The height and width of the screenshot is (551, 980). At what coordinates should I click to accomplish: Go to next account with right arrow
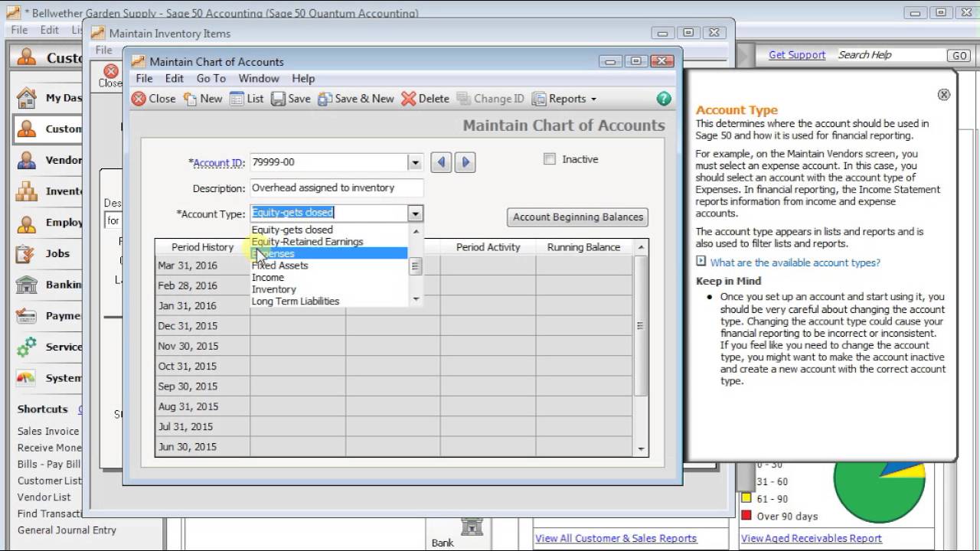coord(465,162)
